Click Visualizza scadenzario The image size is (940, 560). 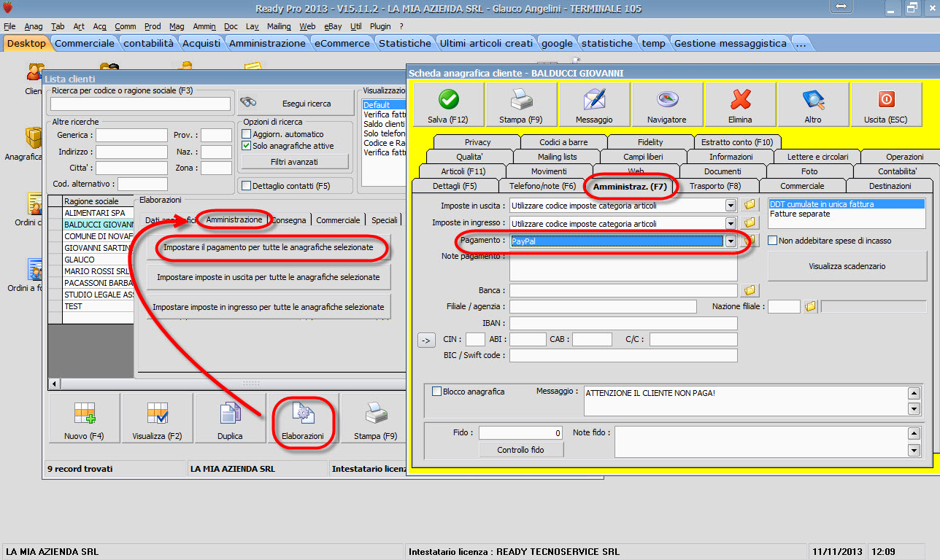(x=847, y=266)
